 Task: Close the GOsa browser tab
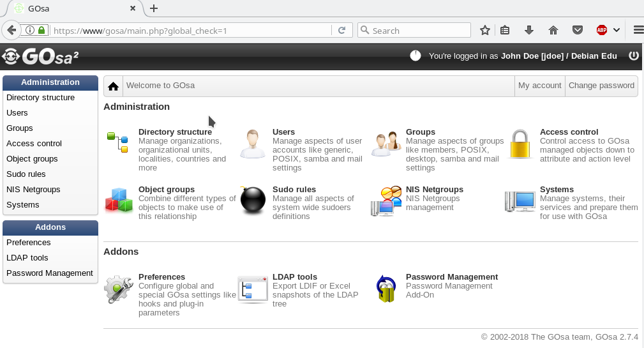point(133,8)
